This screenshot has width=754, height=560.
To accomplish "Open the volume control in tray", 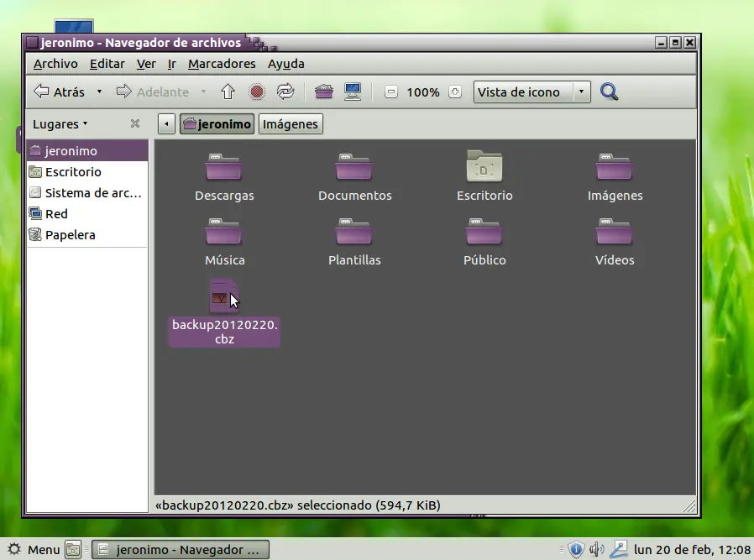I will [597, 549].
